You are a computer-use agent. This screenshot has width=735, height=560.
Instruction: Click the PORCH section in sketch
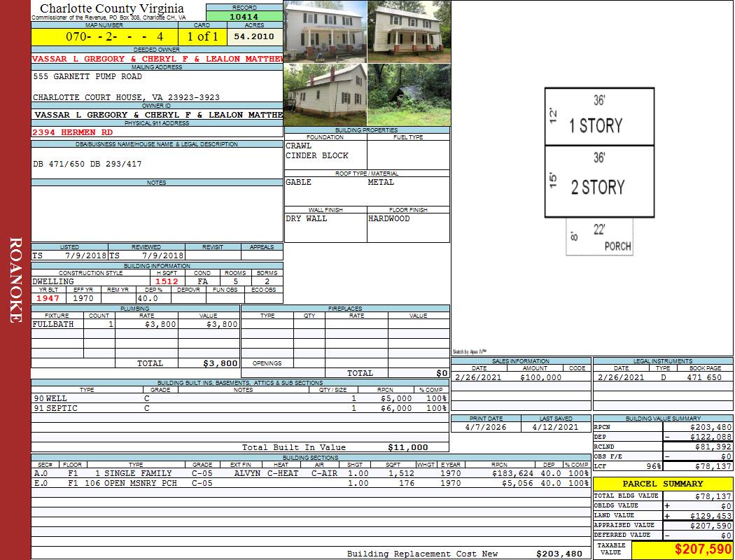coord(600,237)
